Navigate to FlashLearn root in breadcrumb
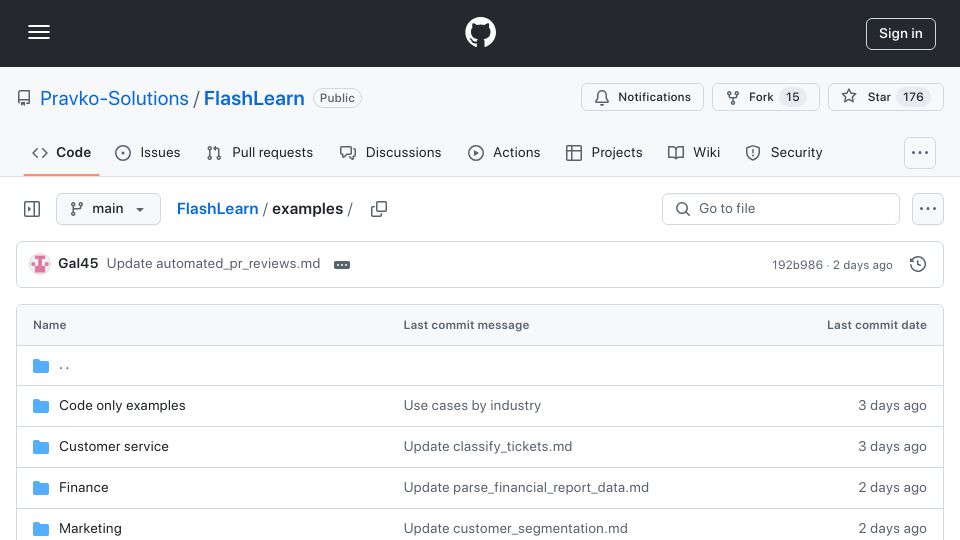 [217, 209]
